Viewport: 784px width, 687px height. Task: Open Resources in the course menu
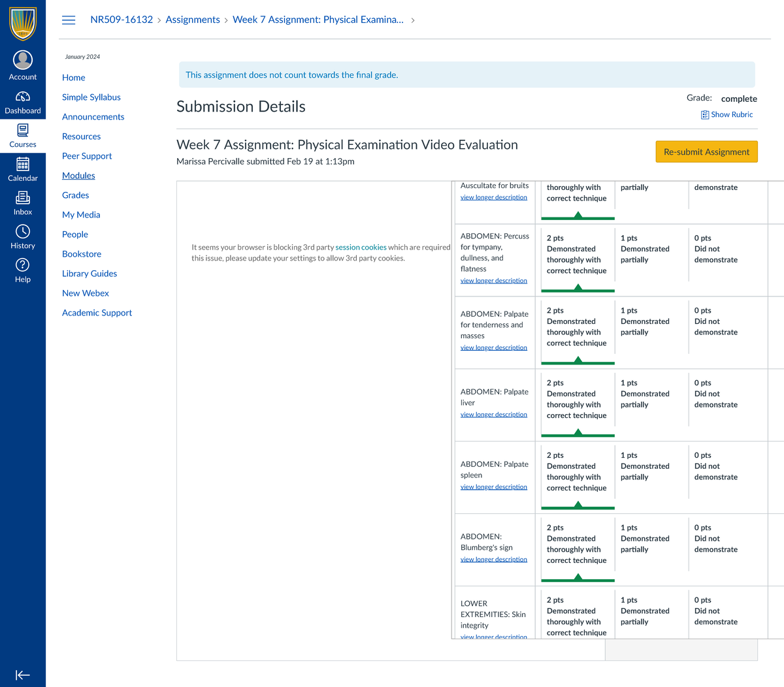(x=82, y=136)
